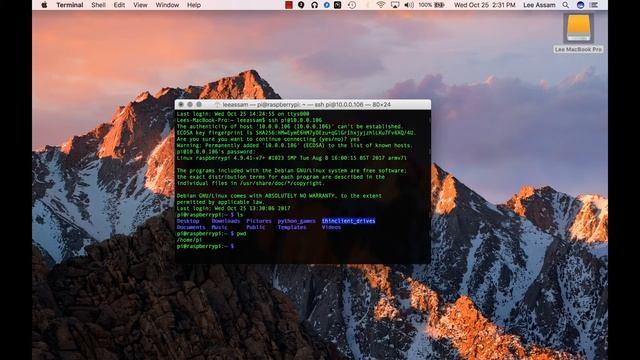Click the 'Warning: Permanently added' line

[295, 145]
